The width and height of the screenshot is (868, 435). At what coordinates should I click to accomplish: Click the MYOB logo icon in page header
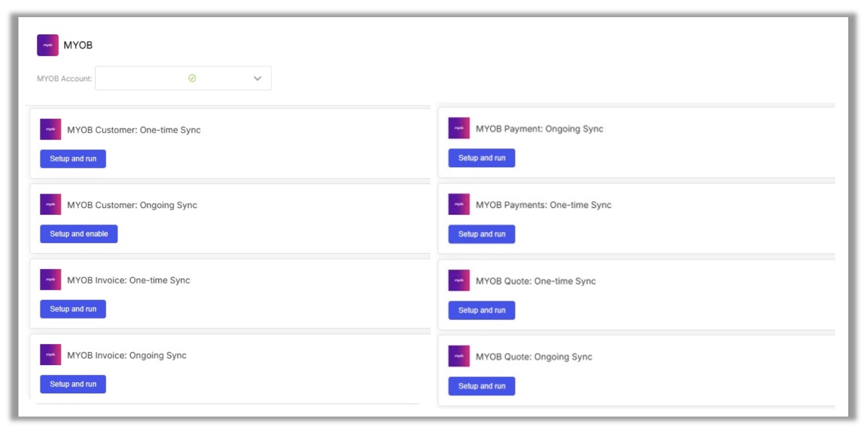pyautogui.click(x=47, y=45)
